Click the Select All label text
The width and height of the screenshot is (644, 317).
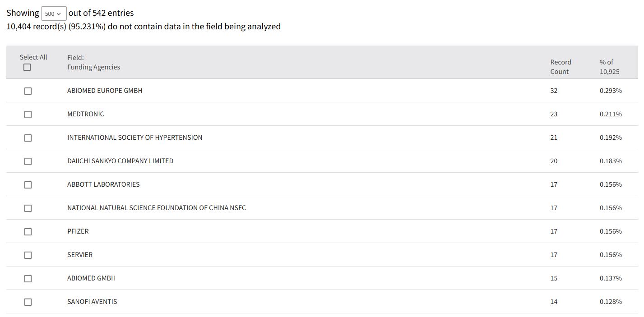[33, 57]
